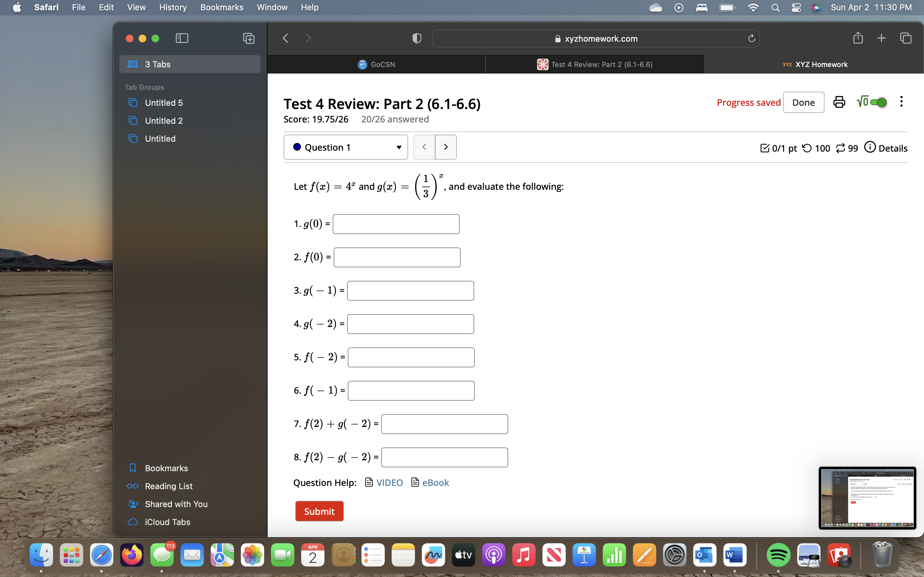Open the tab overview icon
Image resolution: width=924 pixels, height=577 pixels.
pyautogui.click(x=906, y=38)
